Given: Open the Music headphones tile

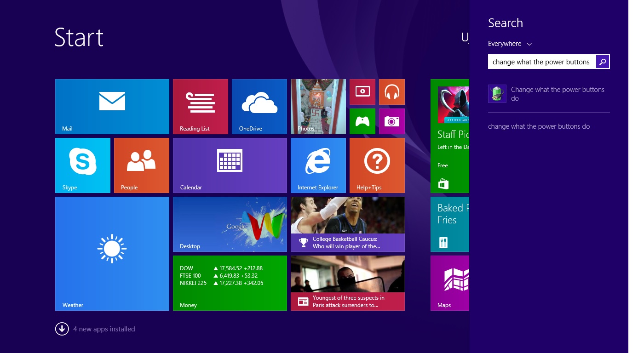Looking at the screenshot, I should [392, 92].
